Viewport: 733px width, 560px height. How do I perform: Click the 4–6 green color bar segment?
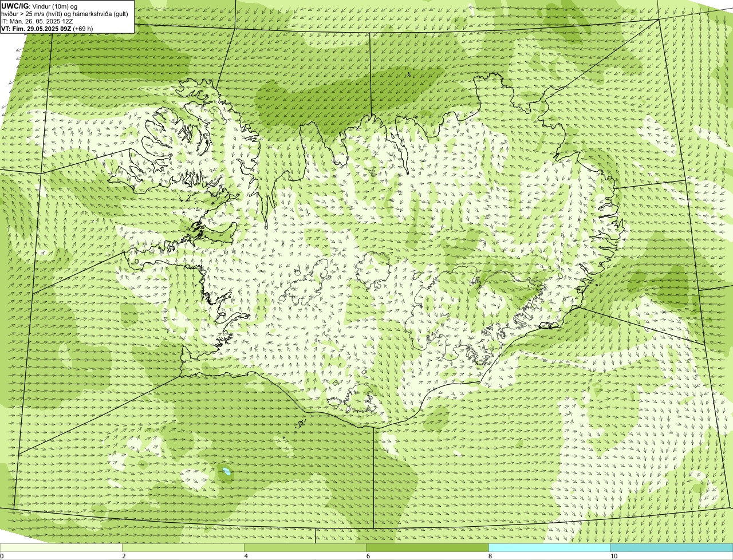[x=305, y=548]
